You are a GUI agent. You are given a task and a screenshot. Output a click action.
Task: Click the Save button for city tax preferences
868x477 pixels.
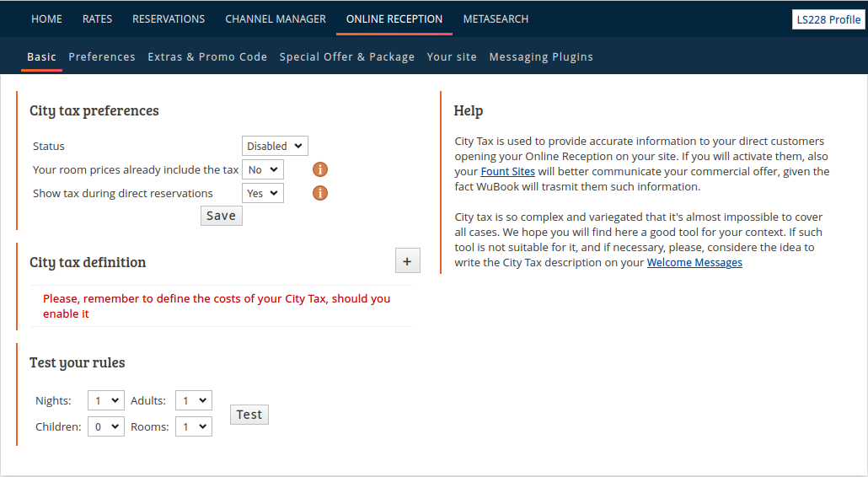[222, 216]
